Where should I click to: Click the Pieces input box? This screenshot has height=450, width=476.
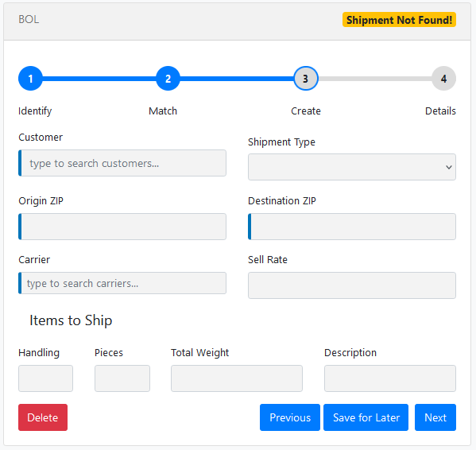point(122,378)
